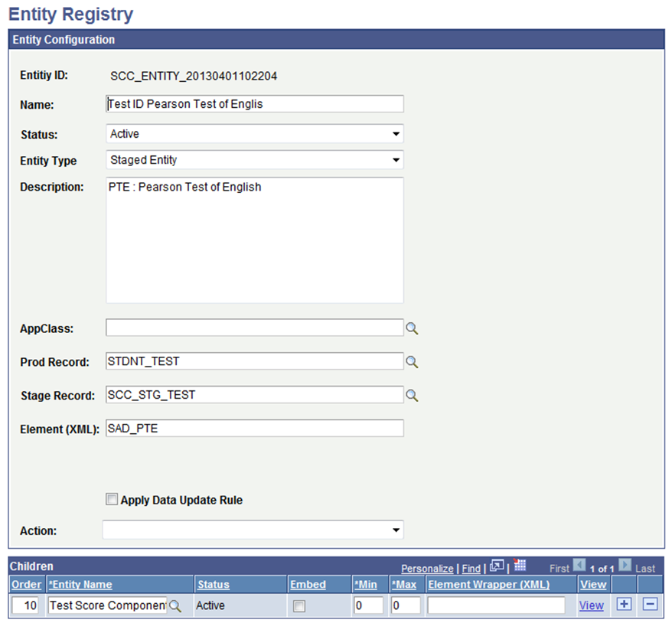Screen dimensions: 672x623
Task: Expand the Entity Type dropdown
Action: (396, 160)
